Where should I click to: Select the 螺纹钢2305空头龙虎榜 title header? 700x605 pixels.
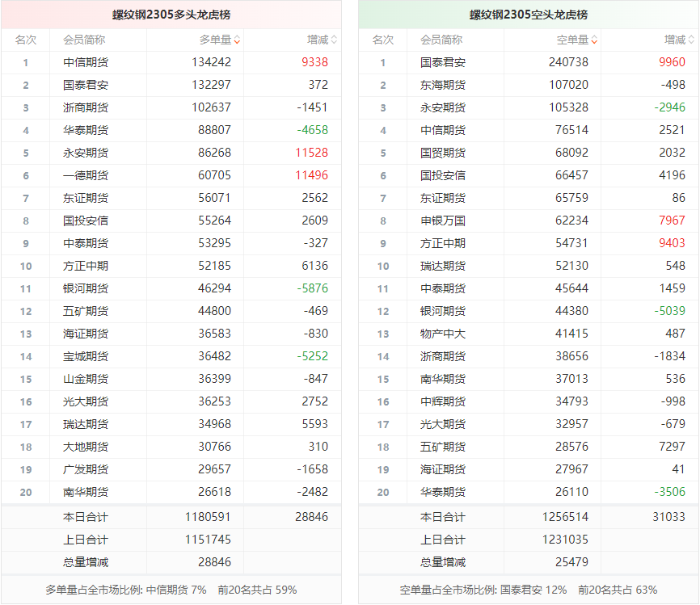(x=529, y=15)
